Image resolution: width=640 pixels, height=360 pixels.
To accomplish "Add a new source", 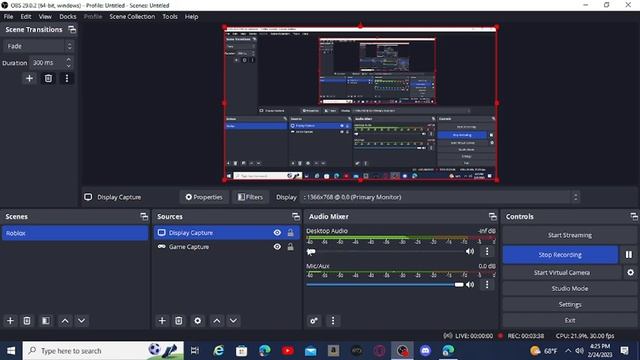I will [162, 321].
